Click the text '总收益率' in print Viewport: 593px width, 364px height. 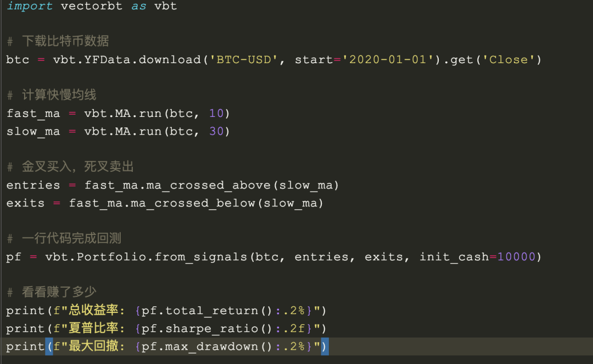(93, 310)
